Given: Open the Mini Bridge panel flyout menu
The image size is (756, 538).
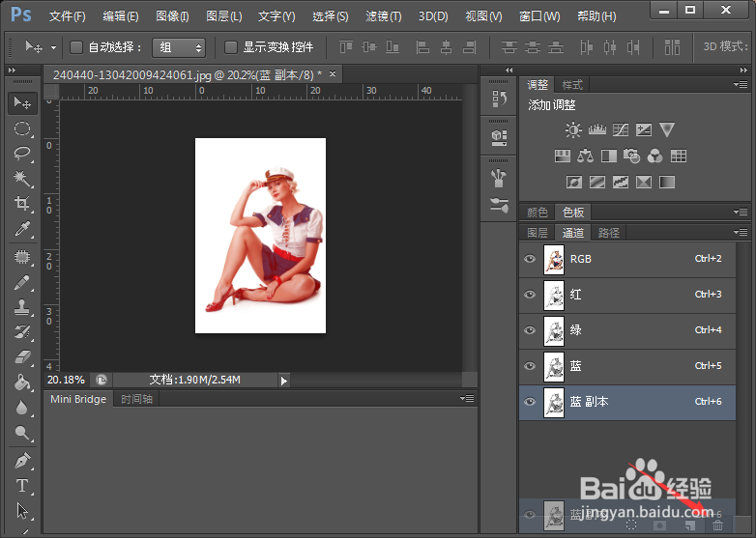Looking at the screenshot, I should tap(467, 398).
